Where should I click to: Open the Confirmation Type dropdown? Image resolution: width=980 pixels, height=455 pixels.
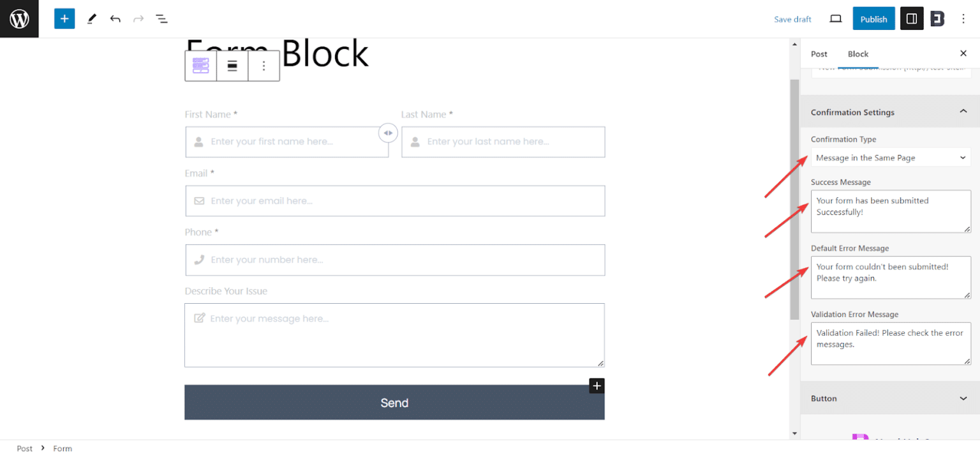point(890,157)
